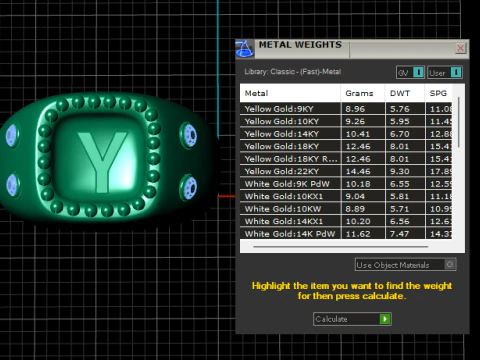Enable Use Object Materials option

point(450,265)
